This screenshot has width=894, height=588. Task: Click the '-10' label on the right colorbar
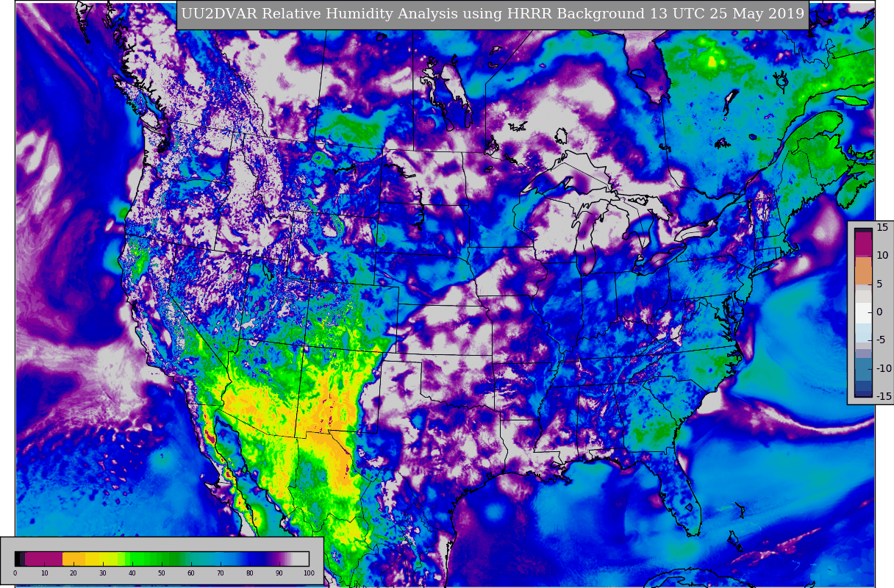pyautogui.click(x=884, y=368)
